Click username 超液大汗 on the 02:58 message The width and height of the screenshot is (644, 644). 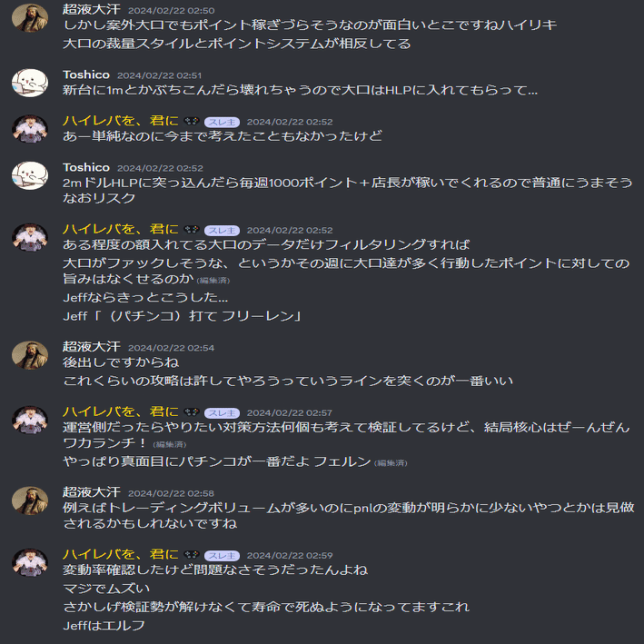coord(92,492)
